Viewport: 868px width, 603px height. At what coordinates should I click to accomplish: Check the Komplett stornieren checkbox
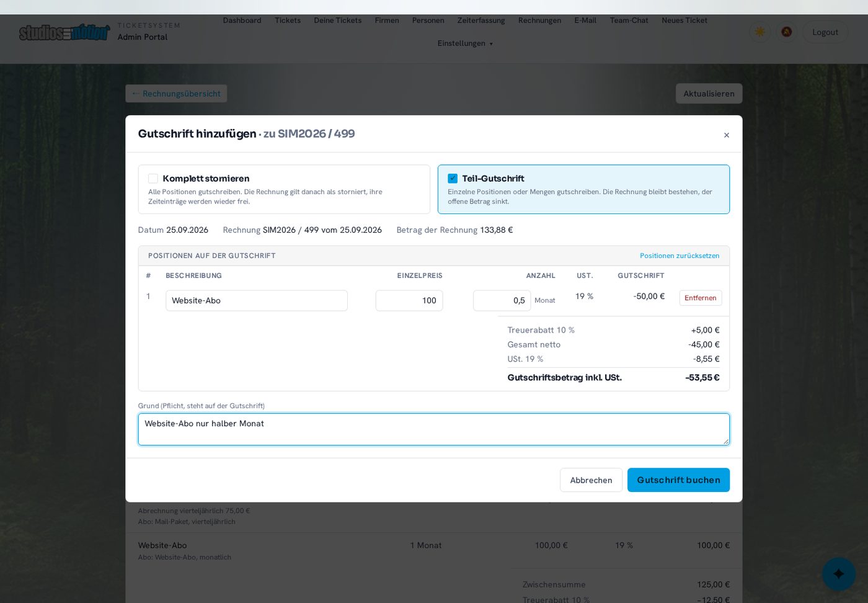(x=153, y=179)
